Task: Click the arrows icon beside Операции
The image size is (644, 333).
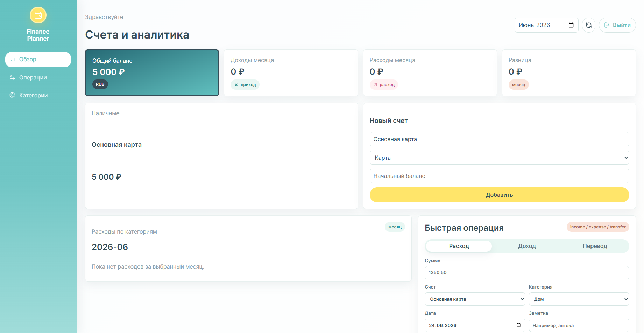Action: (13, 77)
